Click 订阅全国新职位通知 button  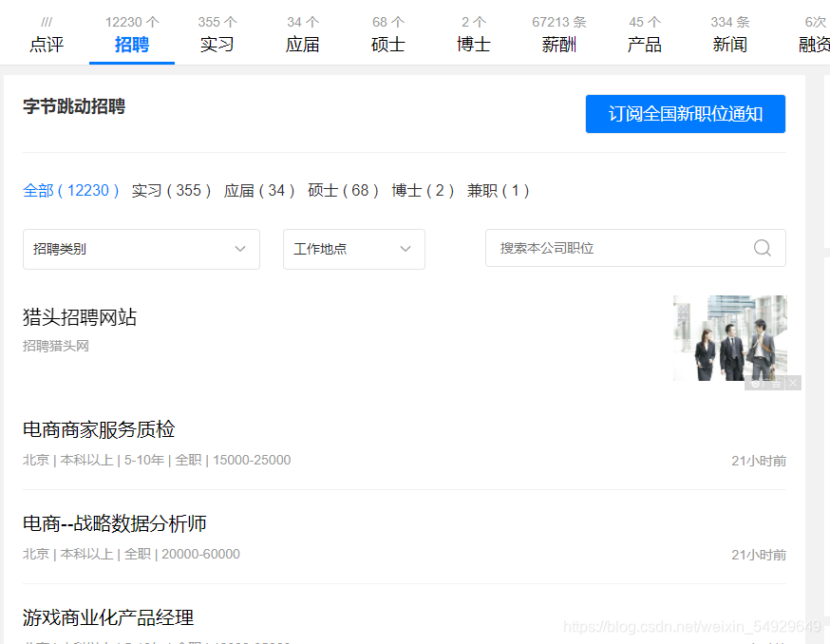[x=686, y=114]
